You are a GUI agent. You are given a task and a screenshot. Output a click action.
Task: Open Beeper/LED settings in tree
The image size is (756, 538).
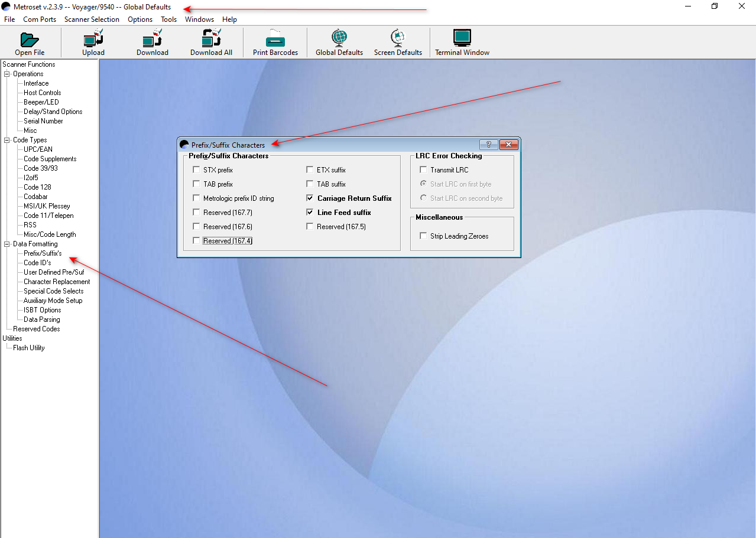[41, 102]
